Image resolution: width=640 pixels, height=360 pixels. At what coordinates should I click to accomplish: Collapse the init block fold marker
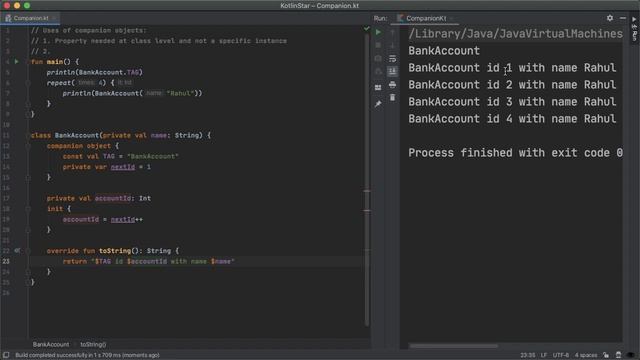pyautogui.click(x=28, y=209)
